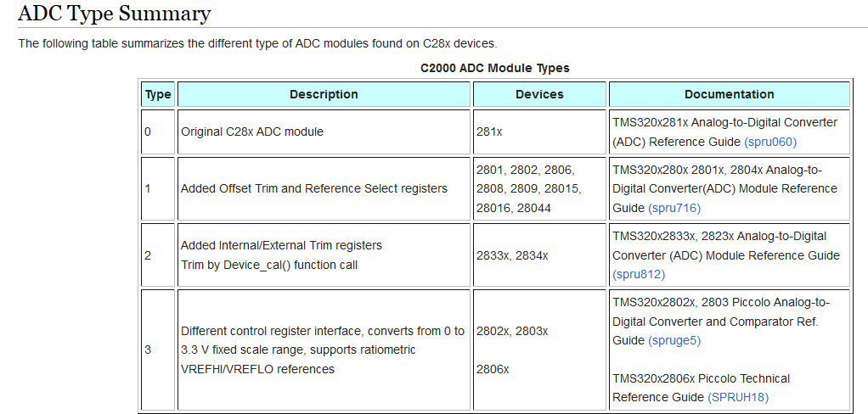Open the spru716 reference guide link

tap(674, 208)
